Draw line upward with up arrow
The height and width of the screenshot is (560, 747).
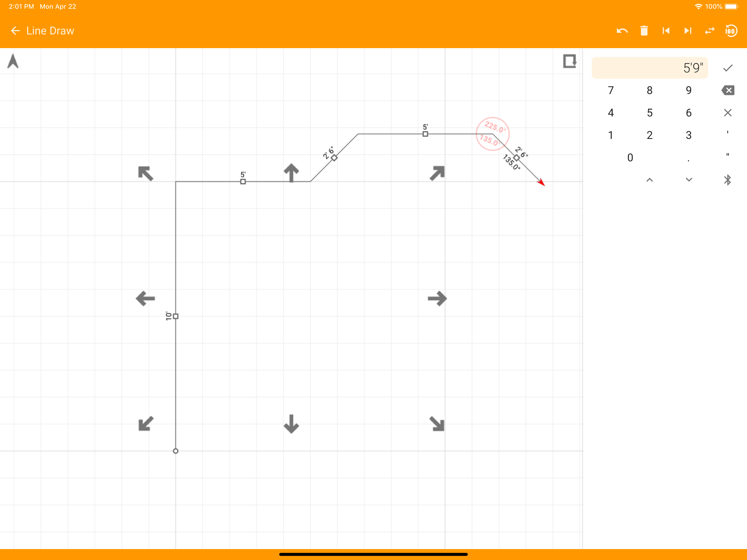tap(291, 173)
